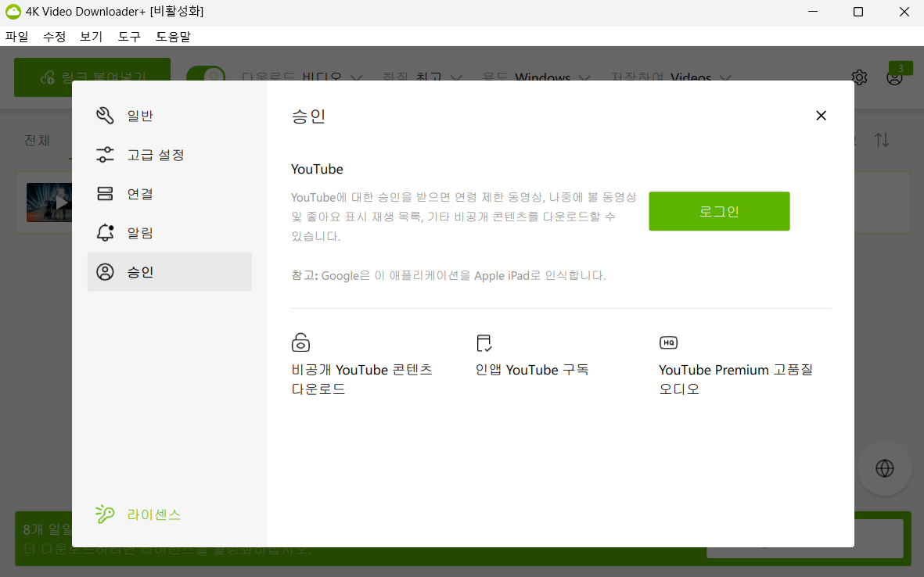Click the bell icon beside 알림
The width and height of the screenshot is (924, 577).
[105, 232]
